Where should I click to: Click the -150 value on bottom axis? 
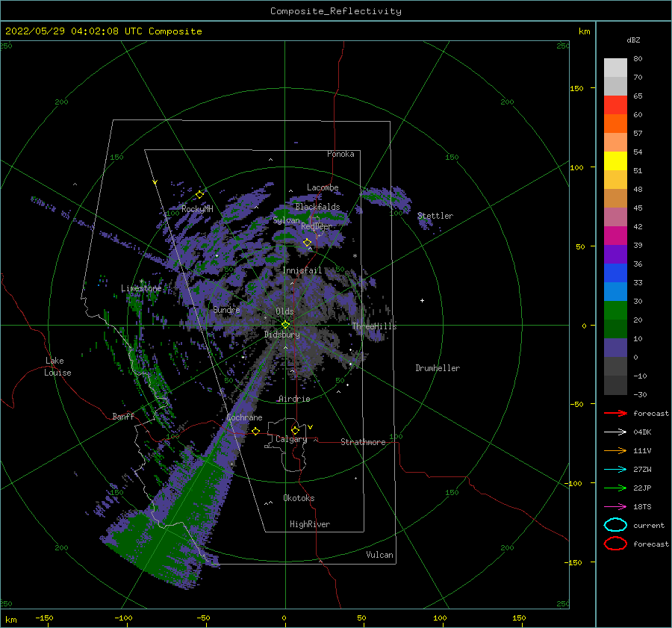pyautogui.click(x=44, y=618)
